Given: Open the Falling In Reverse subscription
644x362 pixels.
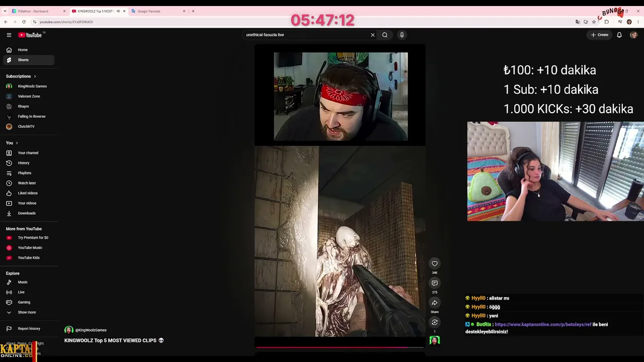Looking at the screenshot, I should 28,117.
